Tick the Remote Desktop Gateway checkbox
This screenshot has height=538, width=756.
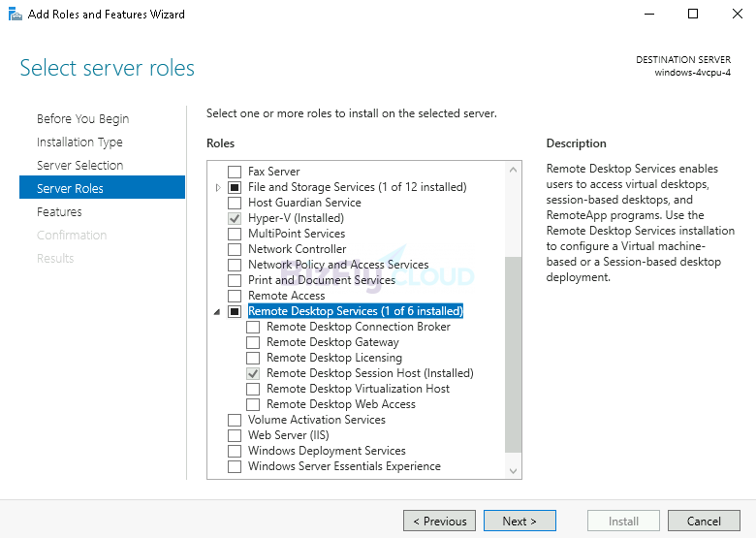pyautogui.click(x=253, y=343)
